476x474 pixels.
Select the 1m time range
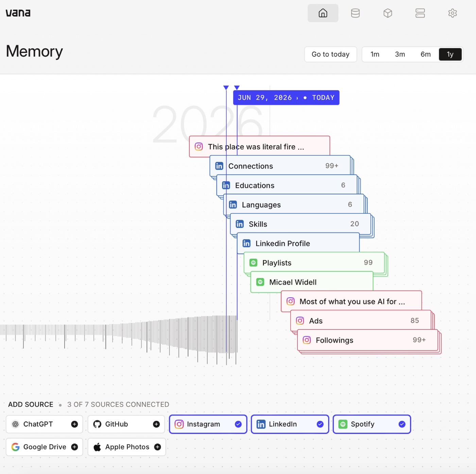click(375, 54)
